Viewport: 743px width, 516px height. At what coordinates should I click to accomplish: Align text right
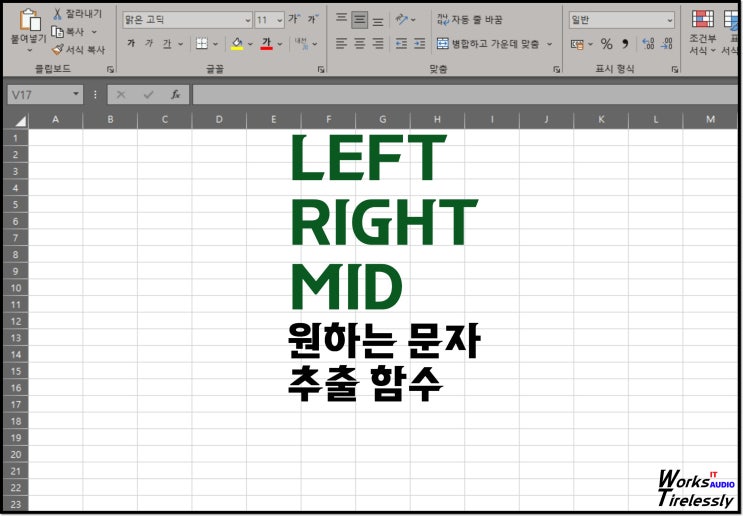tap(378, 44)
